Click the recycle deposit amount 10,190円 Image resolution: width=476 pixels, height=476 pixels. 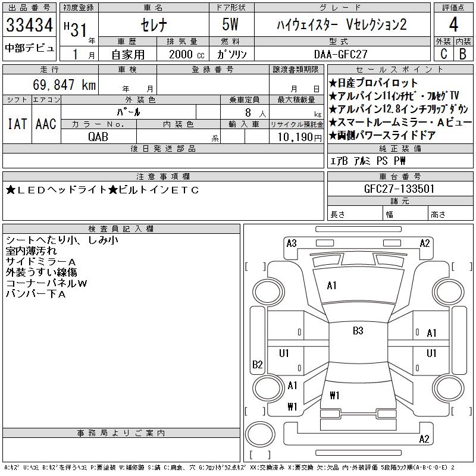[296, 136]
